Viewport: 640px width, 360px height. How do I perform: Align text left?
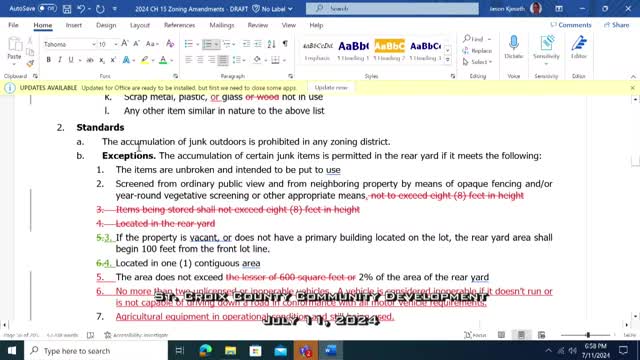click(188, 60)
